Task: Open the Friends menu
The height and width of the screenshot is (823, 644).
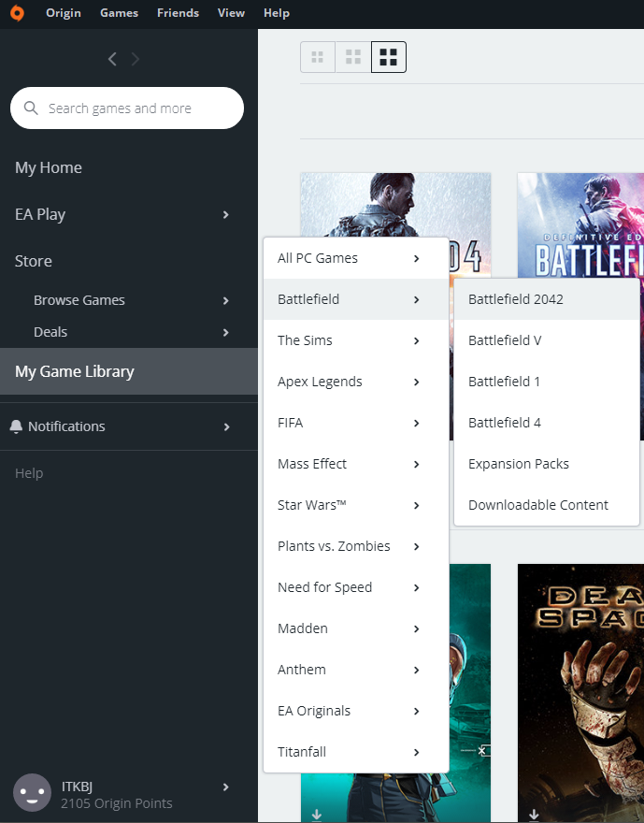Action: [x=178, y=13]
